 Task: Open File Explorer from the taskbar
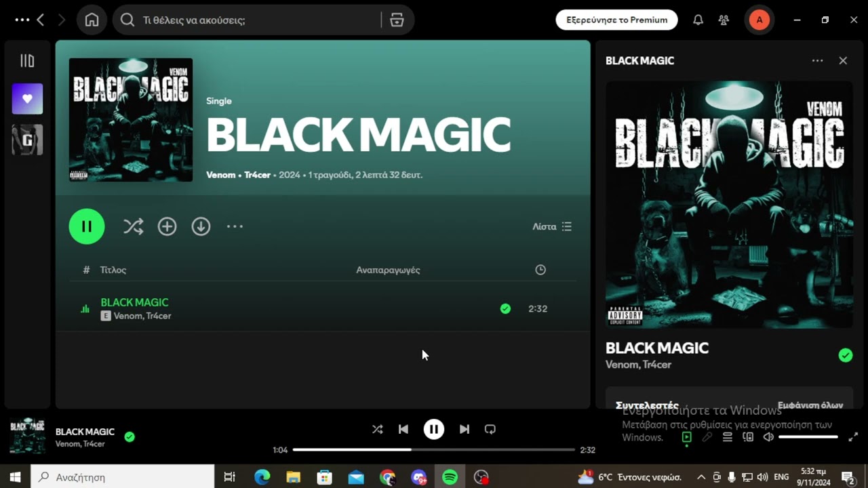[x=293, y=476]
